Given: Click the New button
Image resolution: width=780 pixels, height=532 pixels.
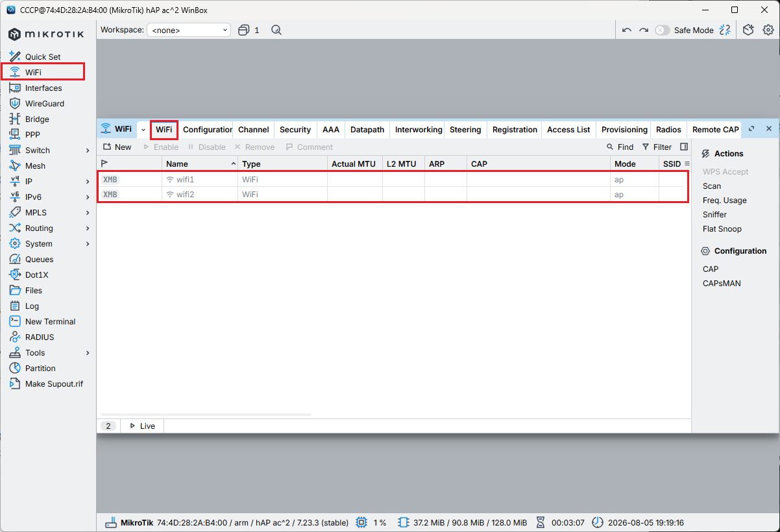Looking at the screenshot, I should click(117, 147).
